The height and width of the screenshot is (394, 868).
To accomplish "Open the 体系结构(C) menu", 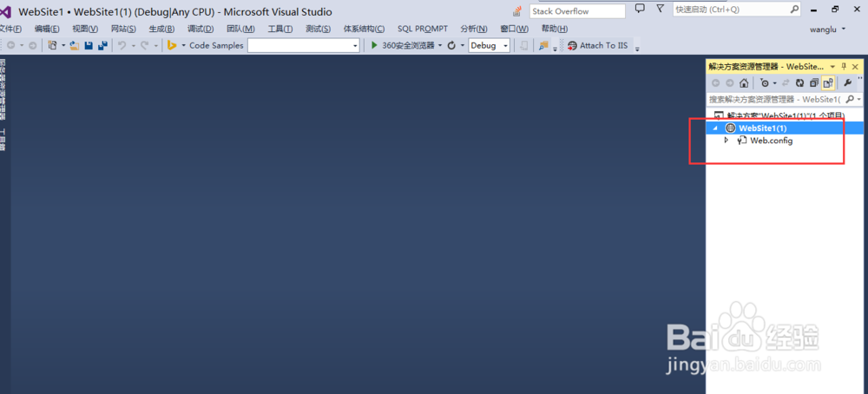I will (365, 29).
